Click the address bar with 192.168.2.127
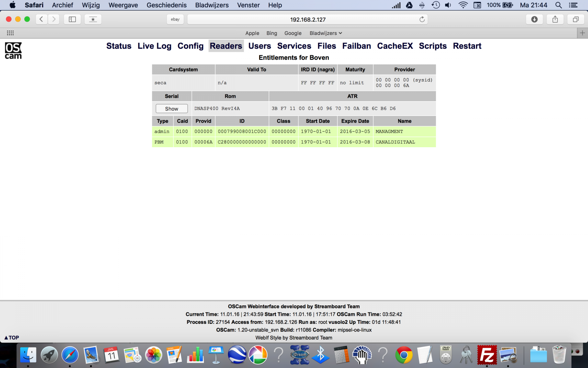Image resolution: width=588 pixels, height=368 pixels. [x=308, y=20]
